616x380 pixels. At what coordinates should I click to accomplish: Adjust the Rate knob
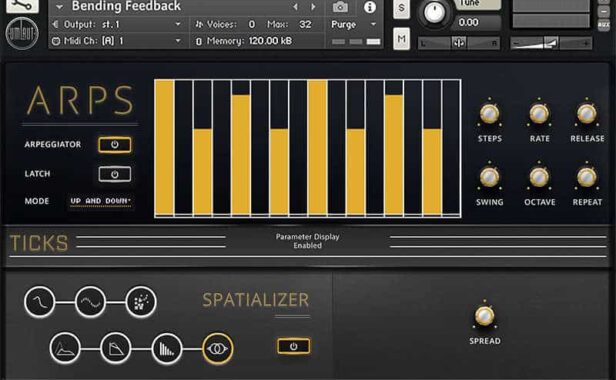point(539,114)
